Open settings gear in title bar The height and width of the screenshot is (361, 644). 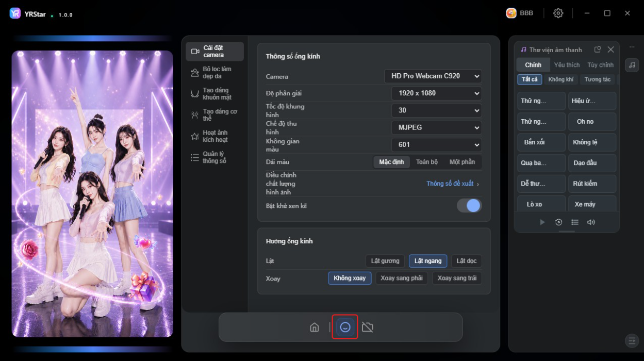click(x=558, y=13)
